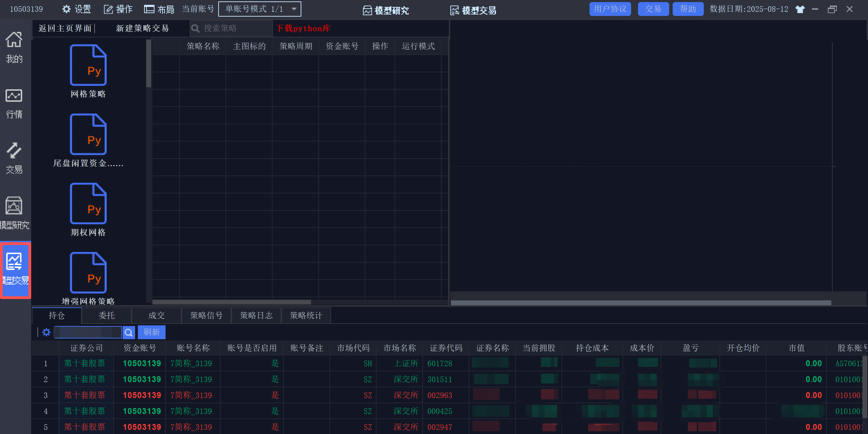Click the 下载python库 link
The width and height of the screenshot is (868, 434).
303,28
